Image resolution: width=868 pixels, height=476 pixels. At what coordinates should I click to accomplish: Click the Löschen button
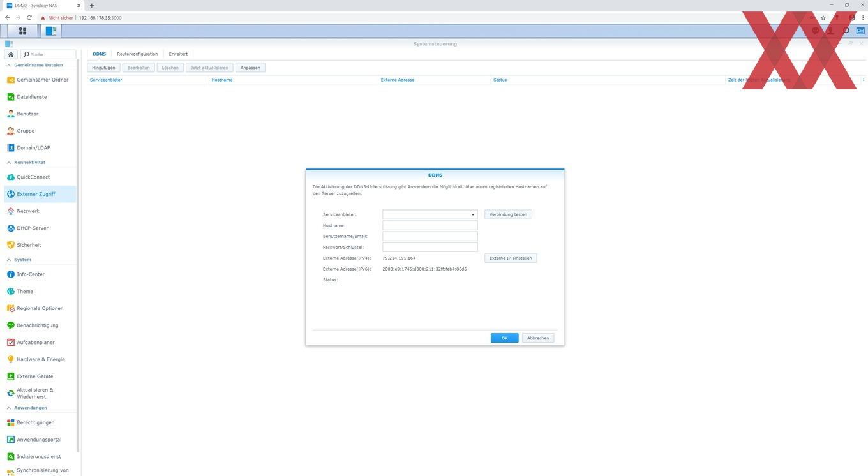tap(170, 68)
